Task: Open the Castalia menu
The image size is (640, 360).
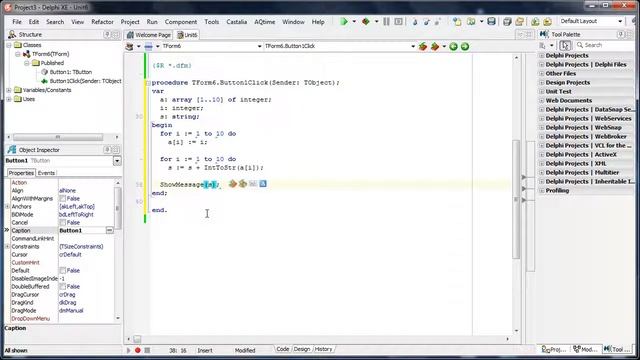Action: pyautogui.click(x=237, y=22)
